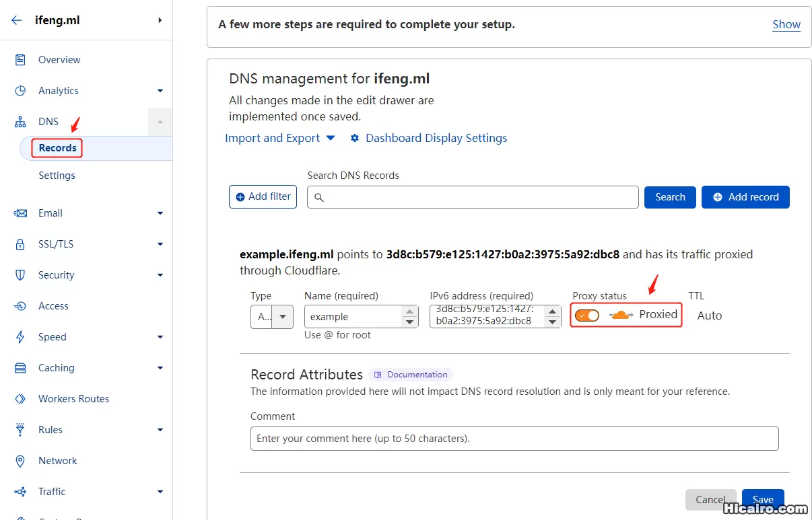Click the Comment input field

click(514, 439)
